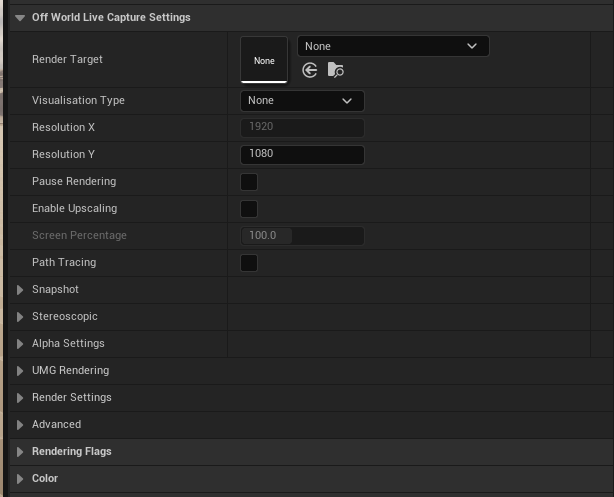Collapse the Off World Live Capture Settings section

(x=20, y=18)
